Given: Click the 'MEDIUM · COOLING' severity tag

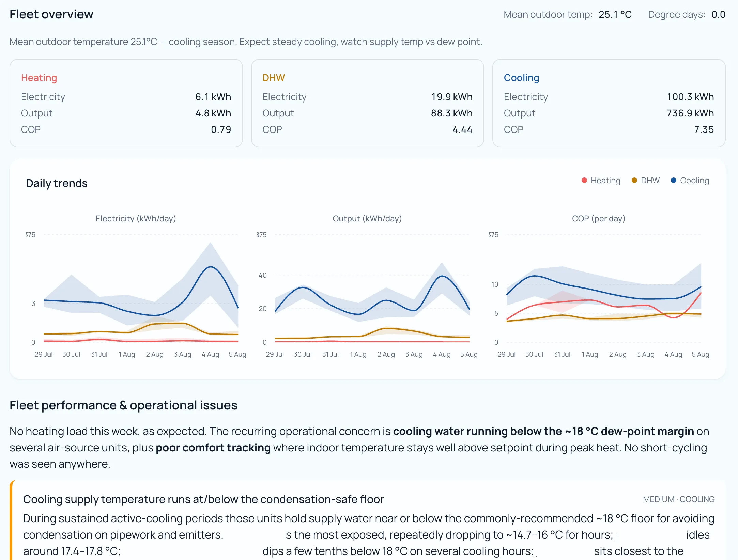Looking at the screenshot, I should pos(679,499).
